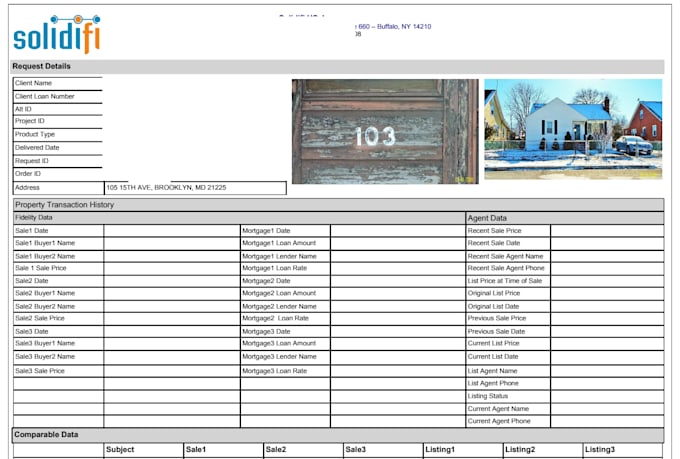Viewport: 680px width, 459px height.
Task: Click the 'Mortgage2 Date' label
Action: (x=266, y=281)
